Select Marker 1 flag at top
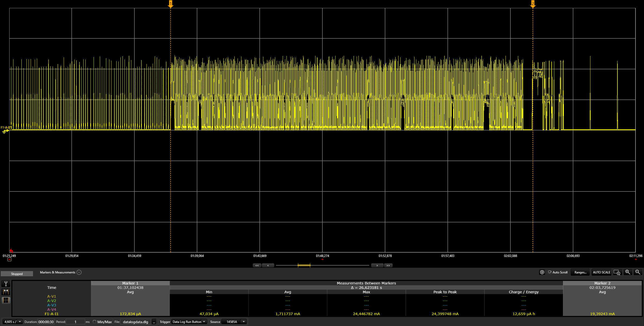This screenshot has height=326, width=644. [x=170, y=4]
